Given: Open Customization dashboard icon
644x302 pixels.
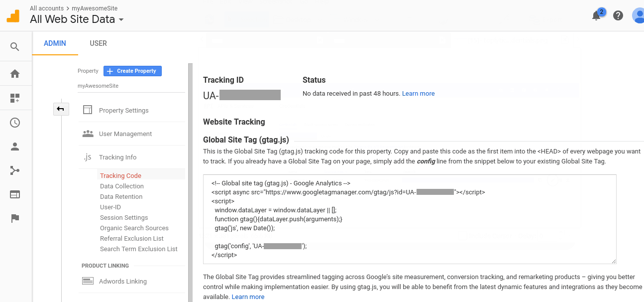Looking at the screenshot, I should [15, 98].
